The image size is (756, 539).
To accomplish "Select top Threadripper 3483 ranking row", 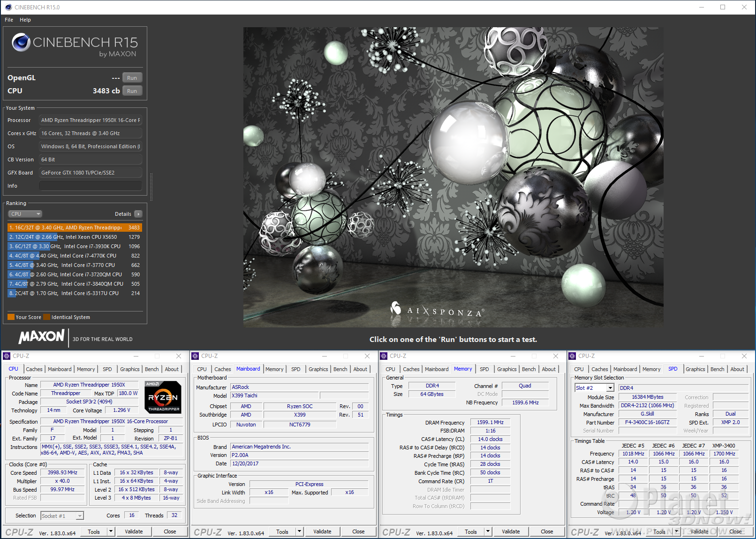I will tap(75, 228).
